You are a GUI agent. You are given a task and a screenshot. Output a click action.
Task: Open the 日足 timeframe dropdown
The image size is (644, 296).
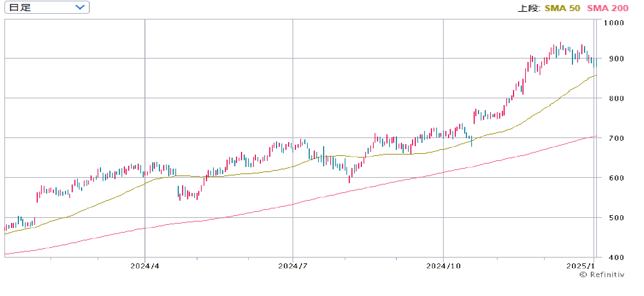point(47,7)
